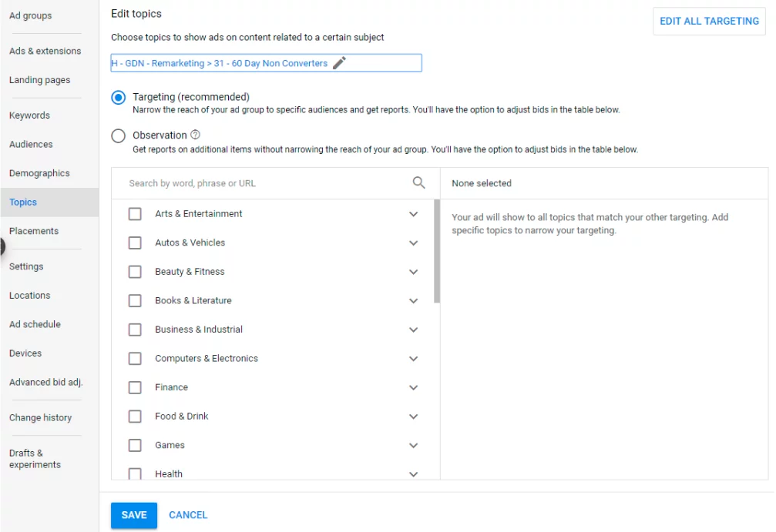Click the EDIT ALL TARGETING button
The image size is (776, 532).
709,21
